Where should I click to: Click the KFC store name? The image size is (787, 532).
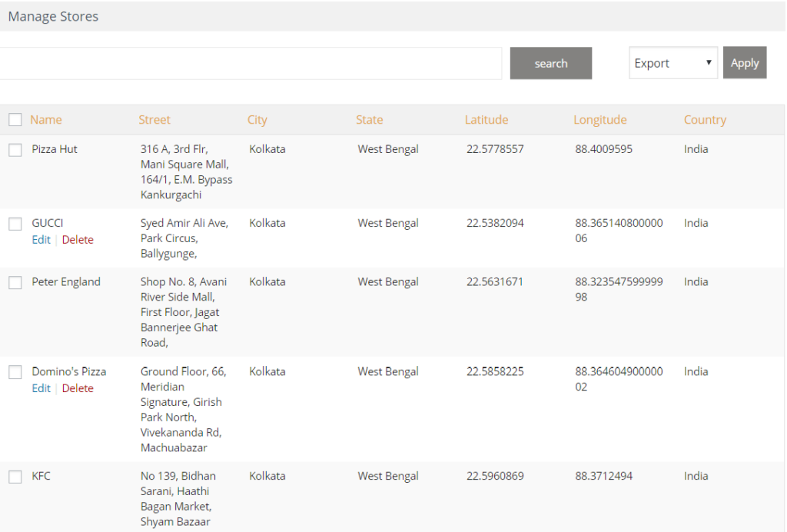click(42, 476)
